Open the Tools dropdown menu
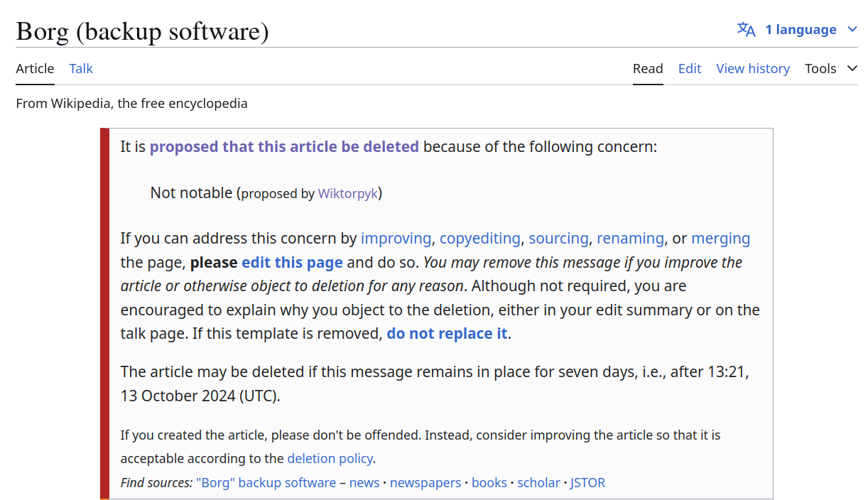 pyautogui.click(x=830, y=69)
